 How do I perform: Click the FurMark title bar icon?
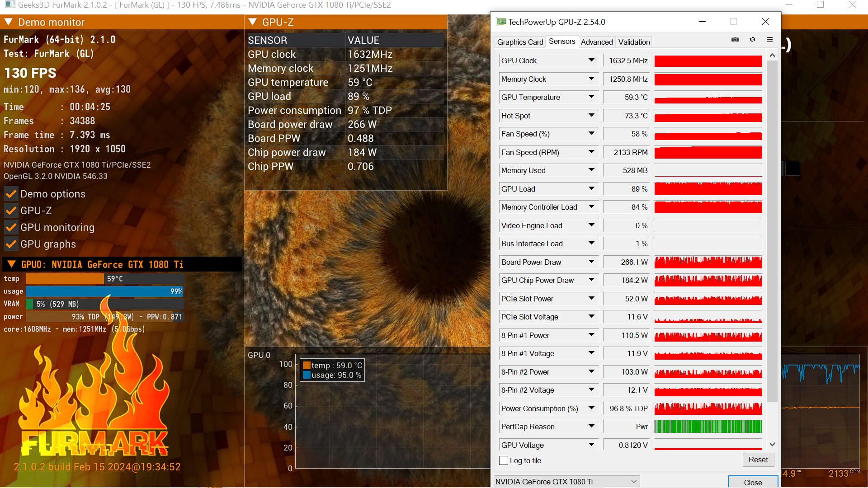(x=9, y=5)
